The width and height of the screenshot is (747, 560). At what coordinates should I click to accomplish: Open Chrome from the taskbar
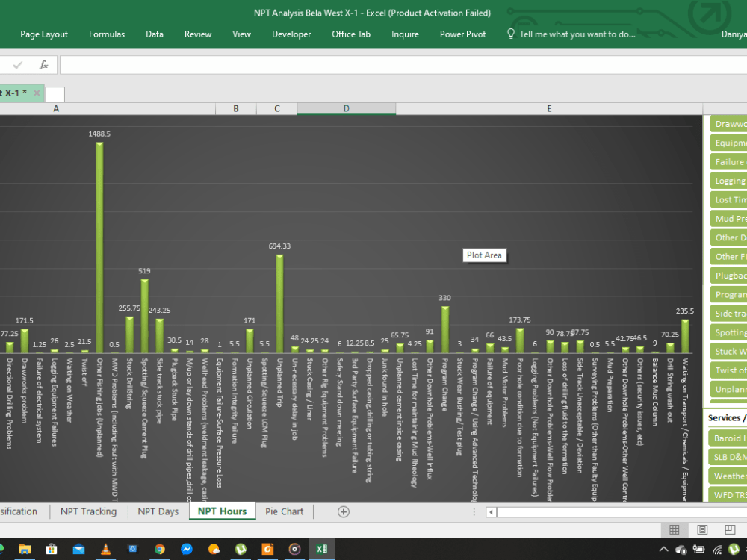(160, 548)
